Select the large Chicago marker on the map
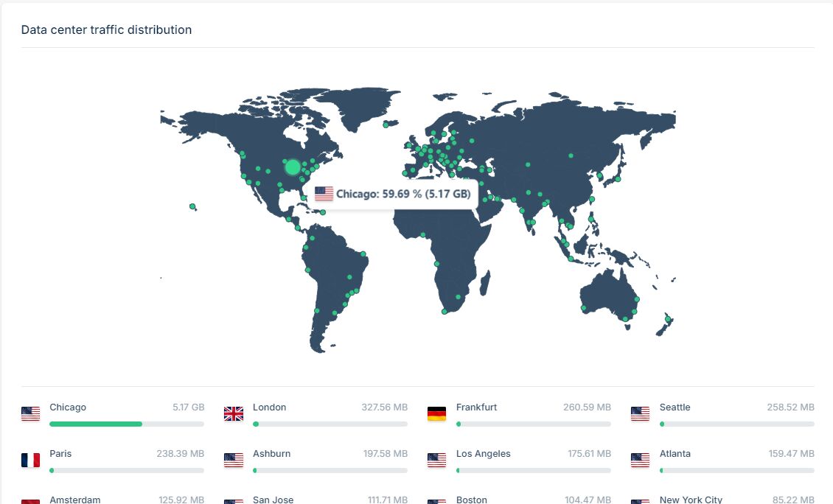 pyautogui.click(x=293, y=167)
